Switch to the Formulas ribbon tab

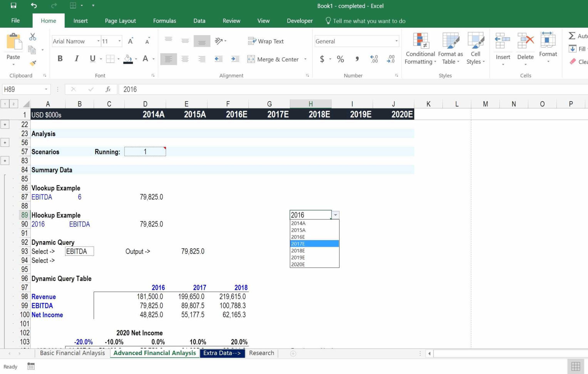click(164, 21)
